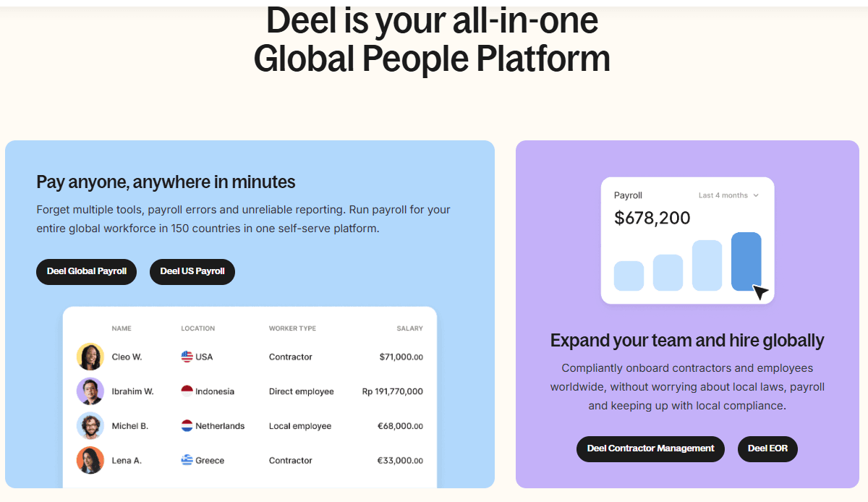Click the Greece flag icon
The width and height of the screenshot is (868, 502).
tap(187, 460)
